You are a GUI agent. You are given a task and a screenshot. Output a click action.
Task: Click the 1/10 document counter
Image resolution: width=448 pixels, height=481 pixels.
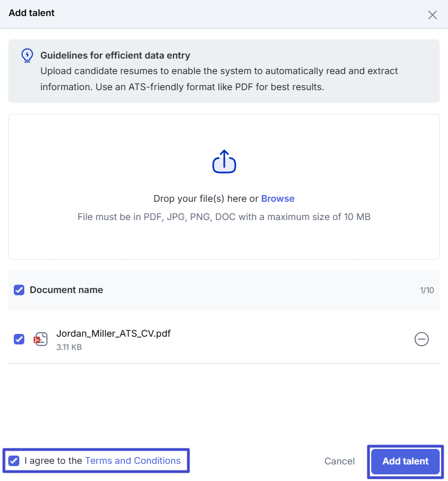[426, 290]
